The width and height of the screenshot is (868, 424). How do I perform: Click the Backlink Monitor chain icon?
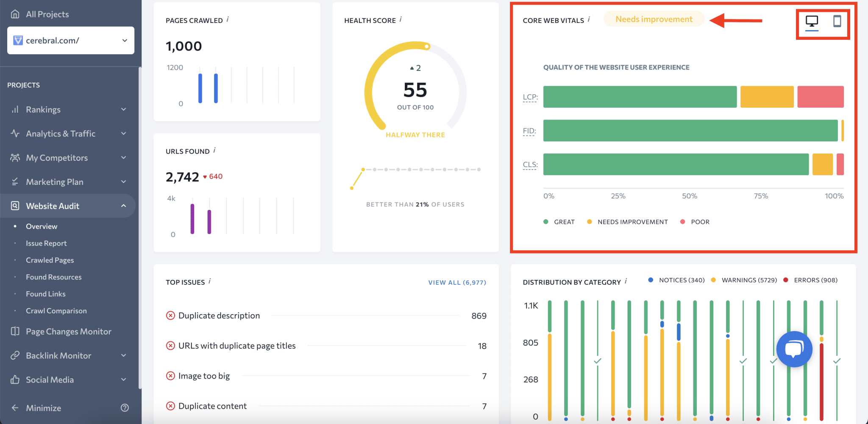[15, 355]
